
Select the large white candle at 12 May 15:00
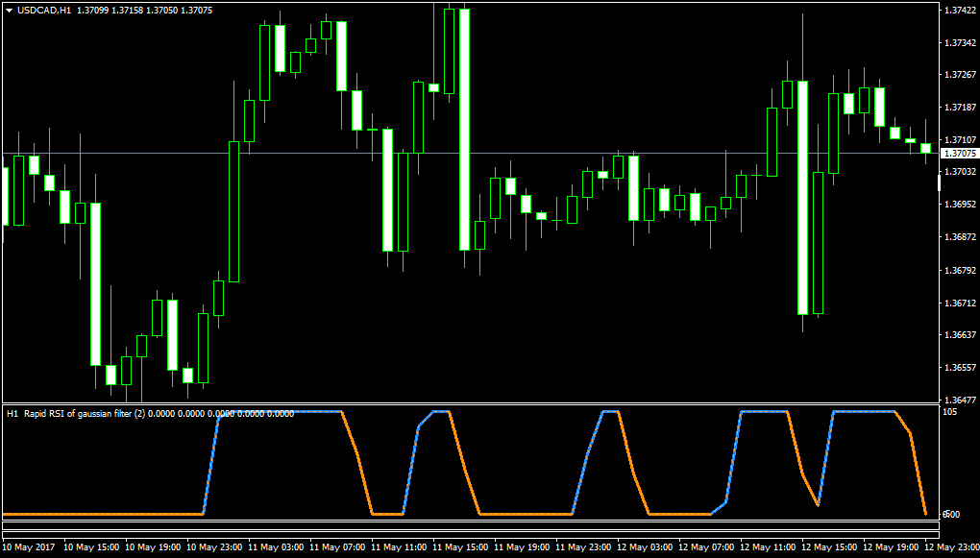pyautogui.click(x=802, y=198)
